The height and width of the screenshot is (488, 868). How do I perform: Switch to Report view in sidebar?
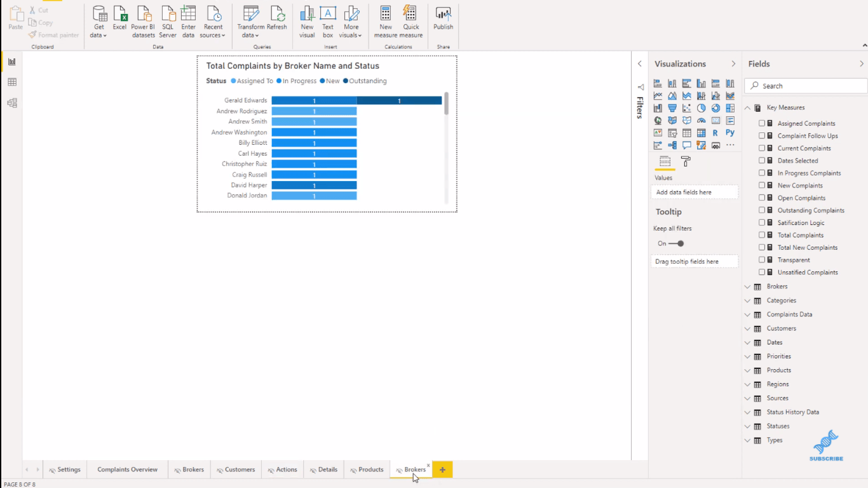pyautogui.click(x=11, y=62)
